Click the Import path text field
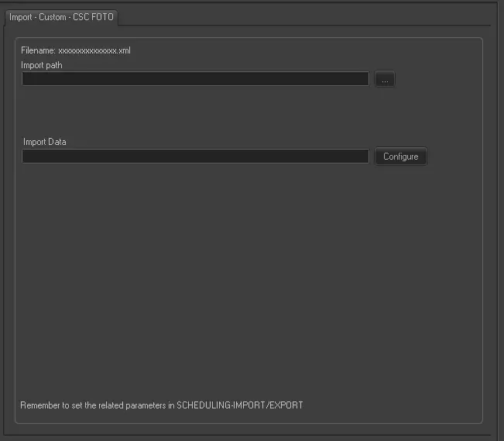 [195, 79]
